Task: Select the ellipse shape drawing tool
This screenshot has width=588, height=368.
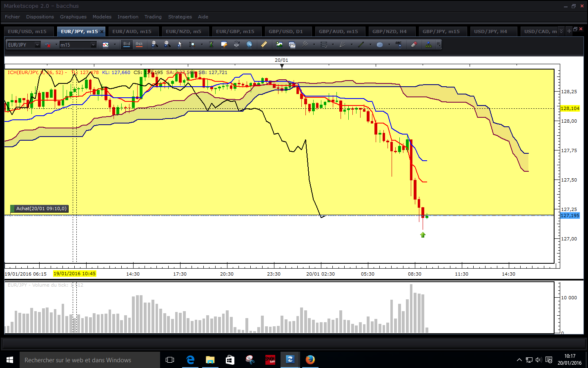Action: [380, 45]
